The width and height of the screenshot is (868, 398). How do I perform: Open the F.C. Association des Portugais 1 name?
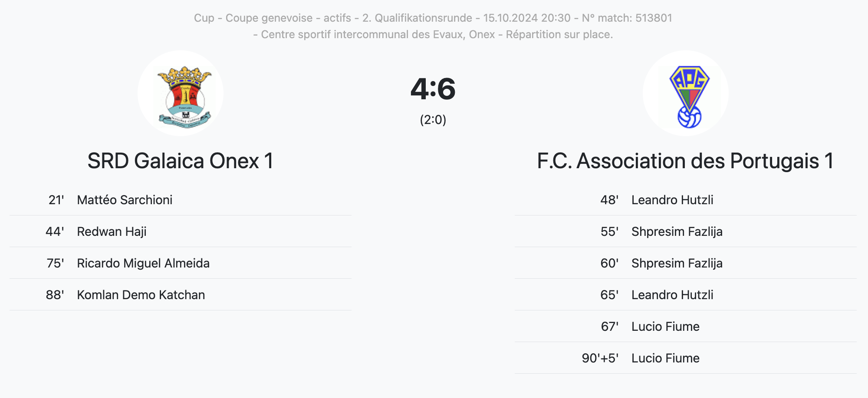click(x=685, y=161)
